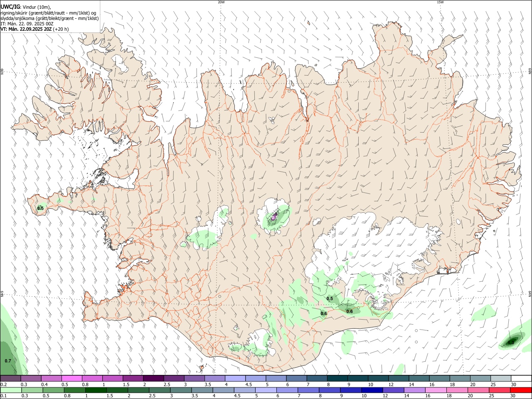Click the 0.5 value on Snæfellsnes peninsula tip

pyautogui.click(x=40, y=208)
